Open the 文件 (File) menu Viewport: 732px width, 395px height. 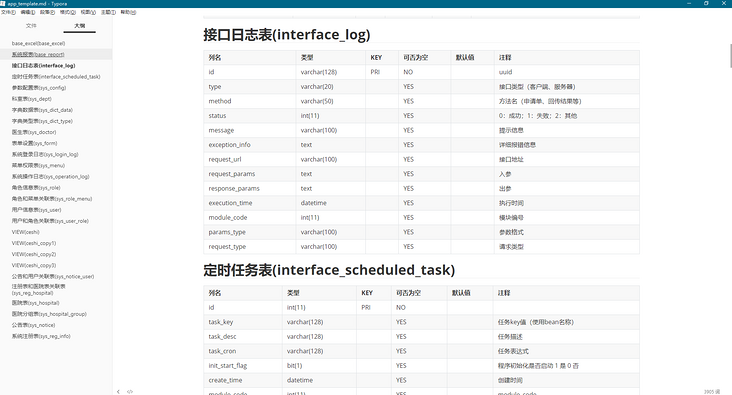[8, 12]
